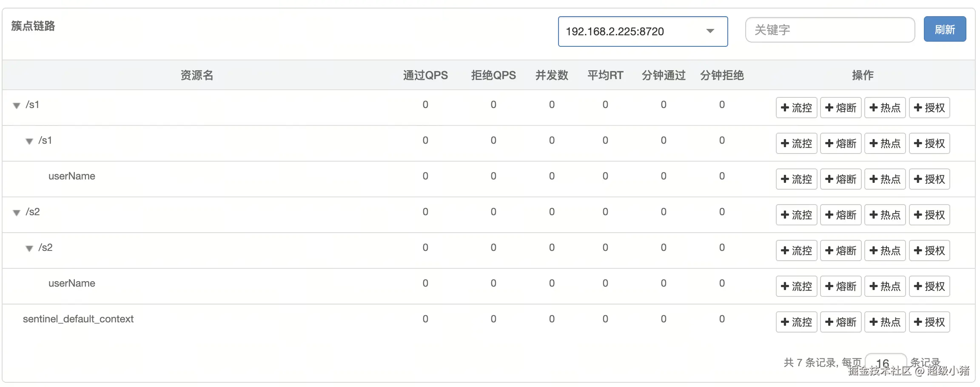The image size is (980, 387).
Task: Add 授权 rule for nested /s2
Action: pyautogui.click(x=929, y=250)
